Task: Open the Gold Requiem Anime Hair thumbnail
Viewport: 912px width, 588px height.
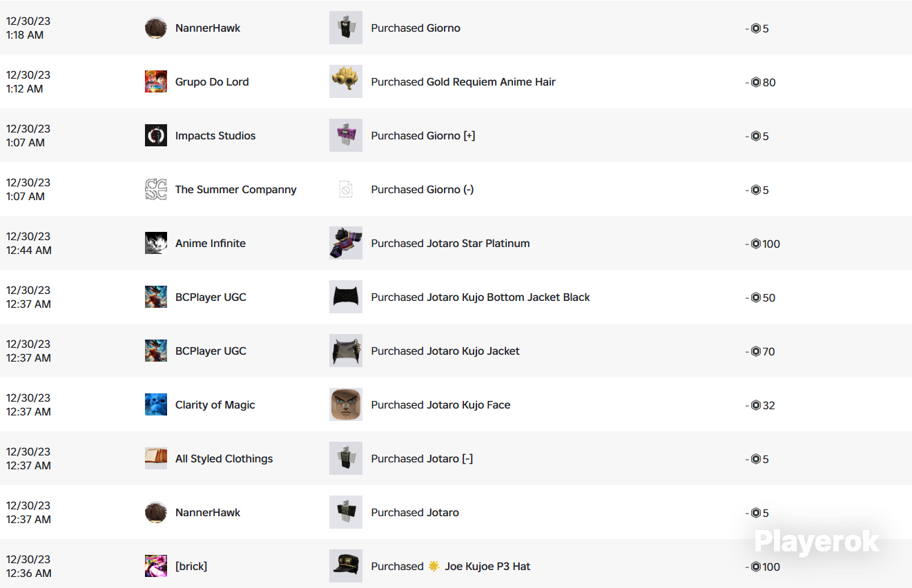Action: (x=346, y=81)
